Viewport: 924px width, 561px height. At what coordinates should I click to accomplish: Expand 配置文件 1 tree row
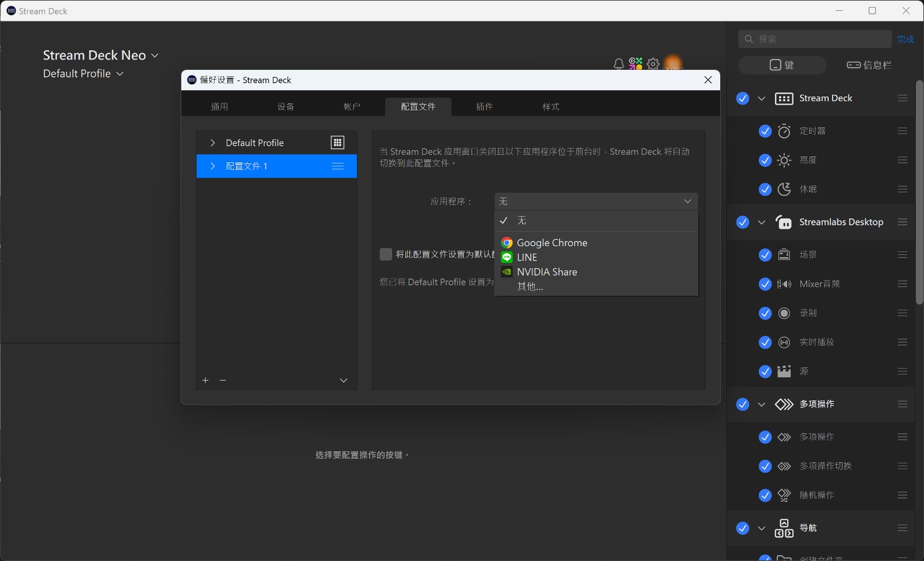pos(213,166)
